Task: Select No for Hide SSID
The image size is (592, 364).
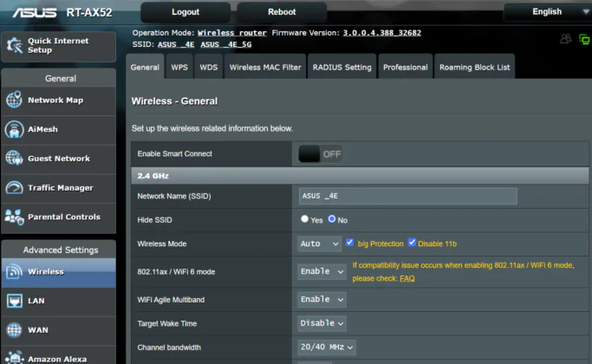Action: (x=332, y=219)
